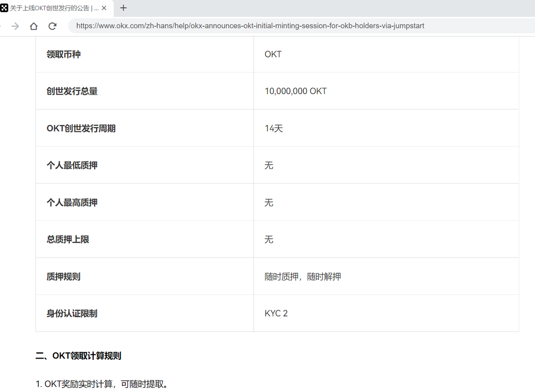Select the OKT announcement tab title
The image size is (535, 392).
pos(54,8)
